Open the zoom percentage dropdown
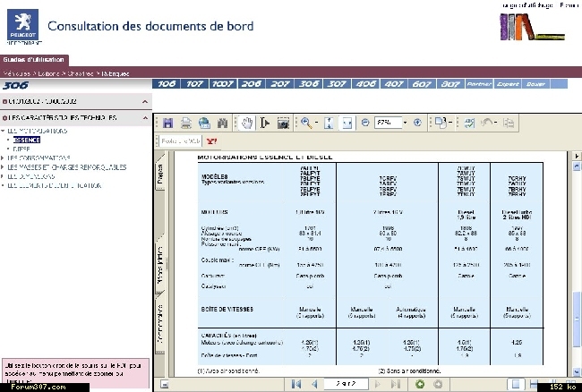This screenshot has width=582, height=392. click(x=405, y=123)
